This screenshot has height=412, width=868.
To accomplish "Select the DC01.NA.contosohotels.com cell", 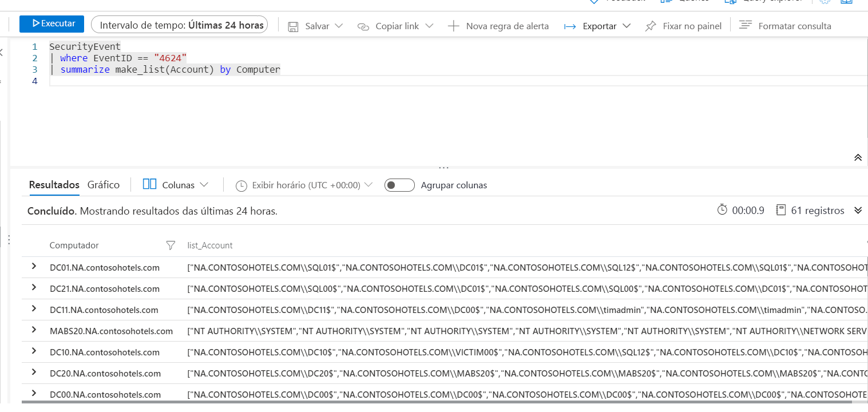I will click(105, 267).
